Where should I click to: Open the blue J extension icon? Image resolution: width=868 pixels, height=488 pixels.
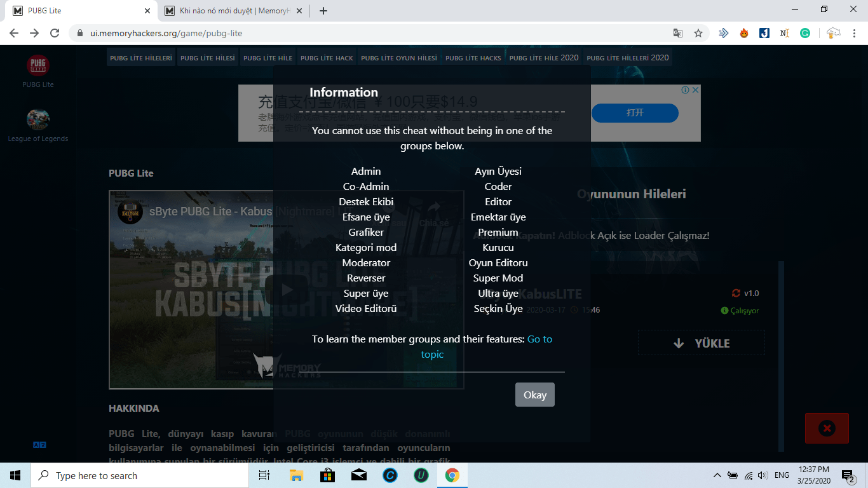(764, 33)
